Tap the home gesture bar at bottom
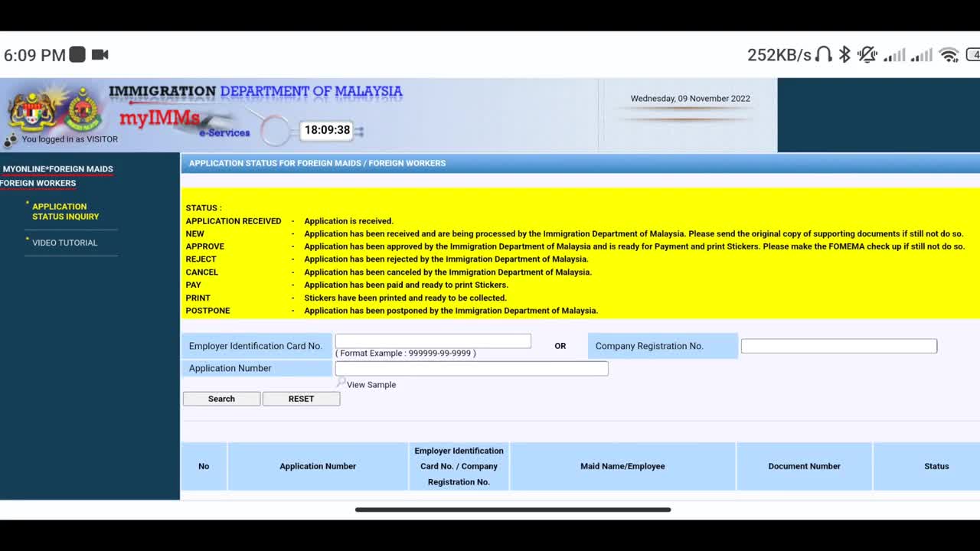Image resolution: width=980 pixels, height=551 pixels. (513, 510)
